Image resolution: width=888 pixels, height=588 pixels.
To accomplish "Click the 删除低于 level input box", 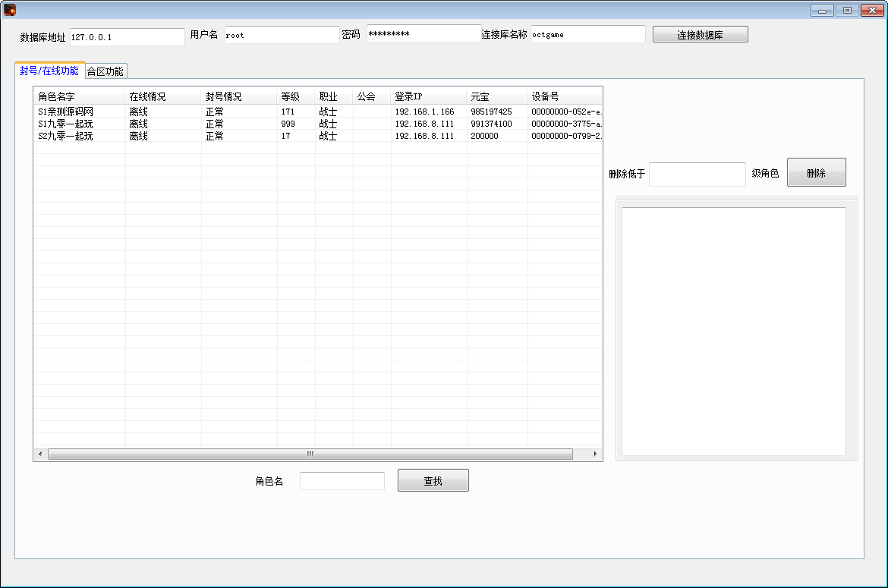I will click(697, 174).
